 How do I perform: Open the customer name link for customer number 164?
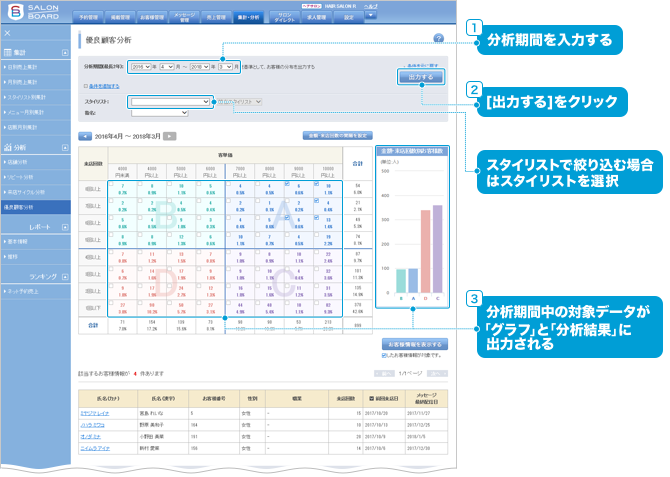click(92, 425)
